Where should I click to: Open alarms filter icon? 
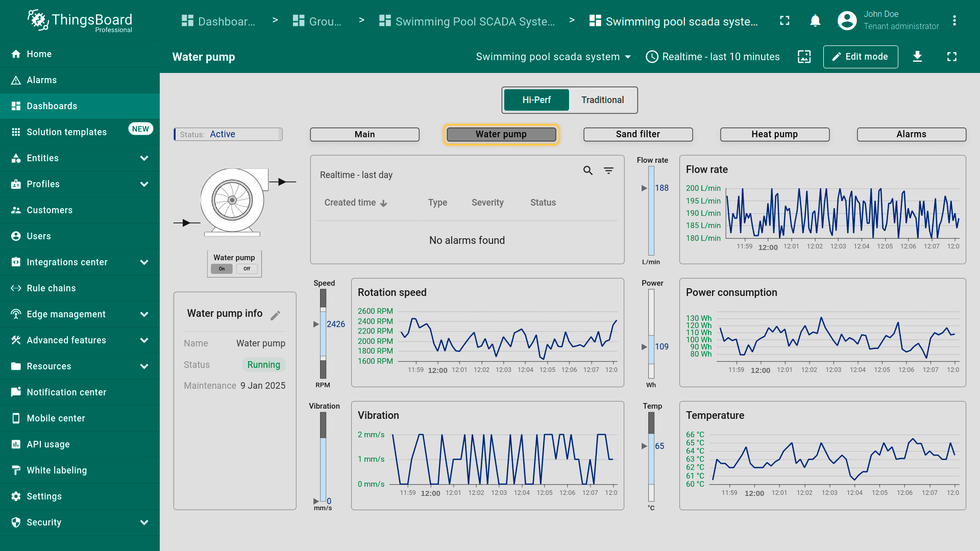coord(608,171)
